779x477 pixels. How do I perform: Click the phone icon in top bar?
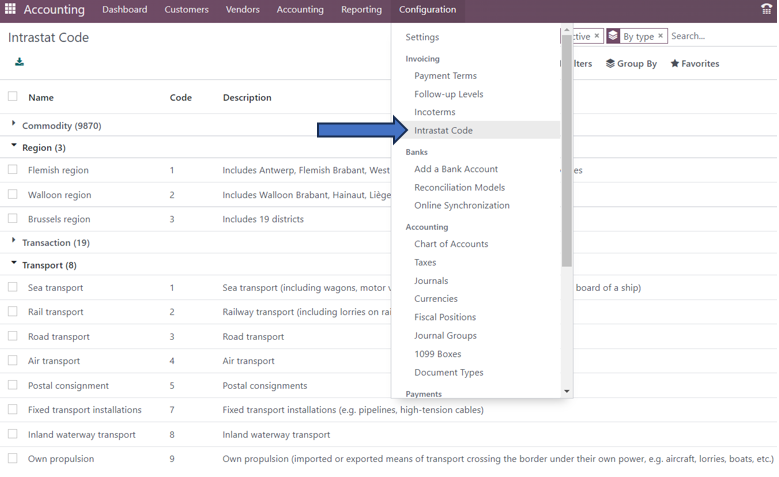pos(767,9)
